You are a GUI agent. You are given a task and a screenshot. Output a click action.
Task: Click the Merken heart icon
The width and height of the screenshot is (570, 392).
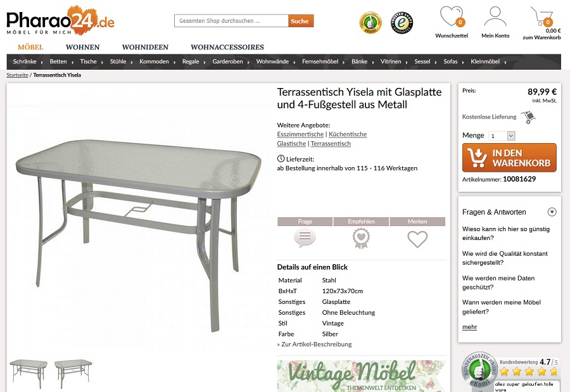click(417, 239)
